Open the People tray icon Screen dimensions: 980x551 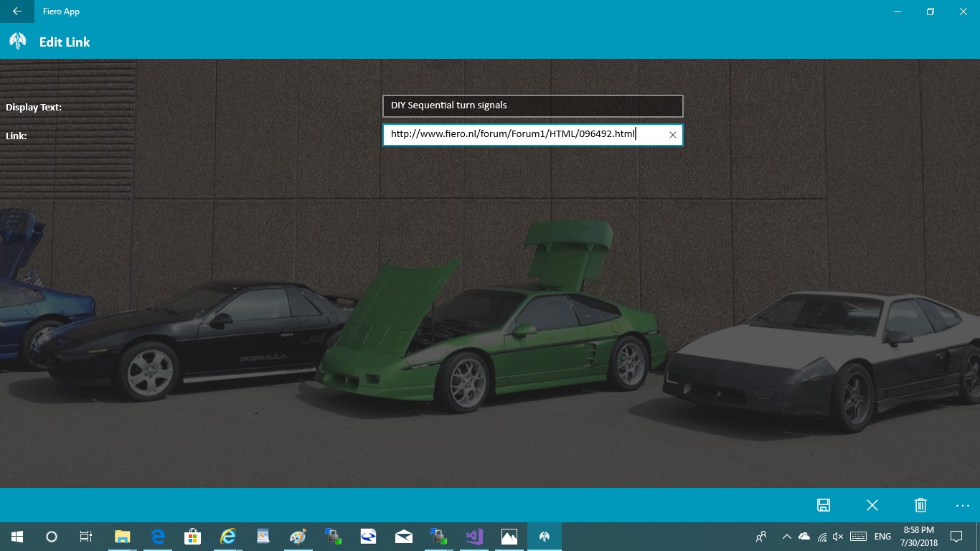coord(761,537)
